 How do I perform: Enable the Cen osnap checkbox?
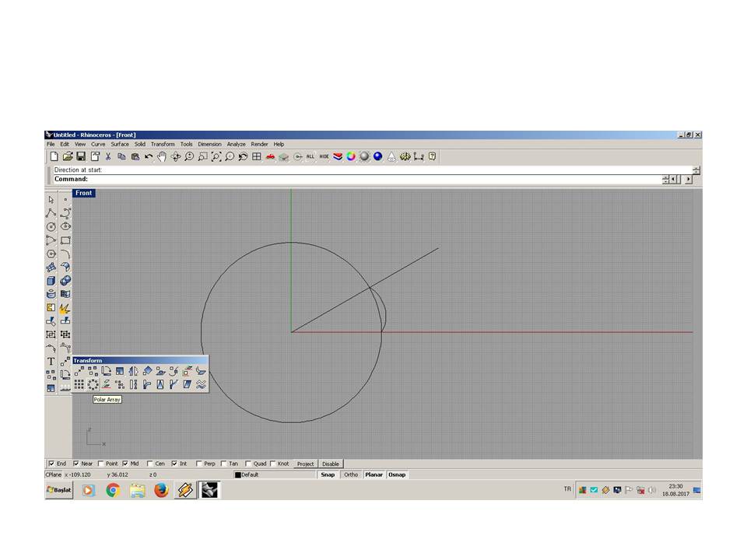tap(149, 464)
